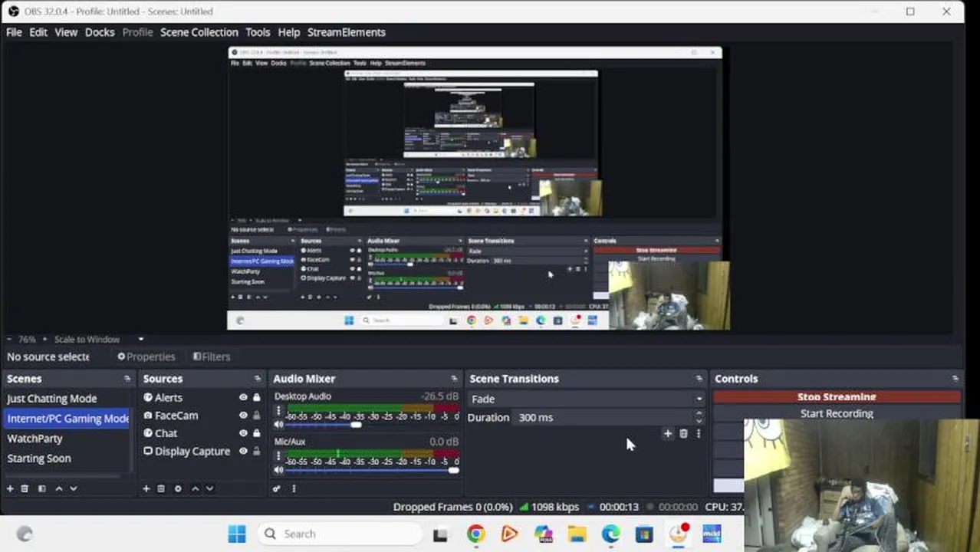Open Audio Mixer menu dots in bottom toolbar

tap(294, 488)
